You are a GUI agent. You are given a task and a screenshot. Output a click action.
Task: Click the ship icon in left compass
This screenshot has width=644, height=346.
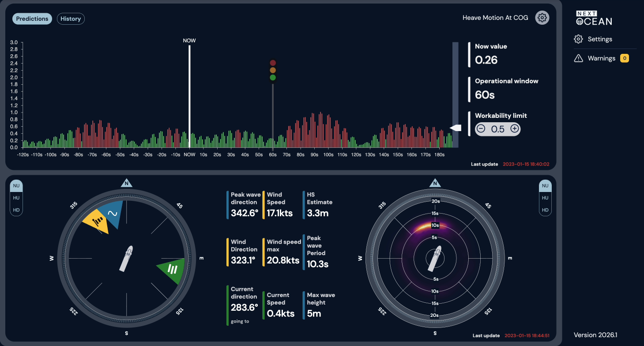(x=126, y=258)
